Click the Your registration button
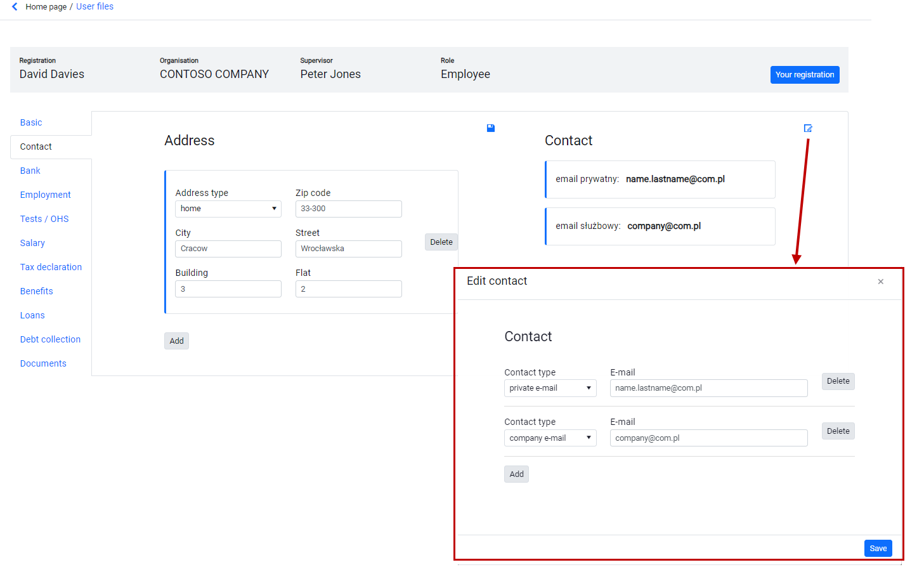Viewport: 924px width, 567px height. pyautogui.click(x=805, y=75)
